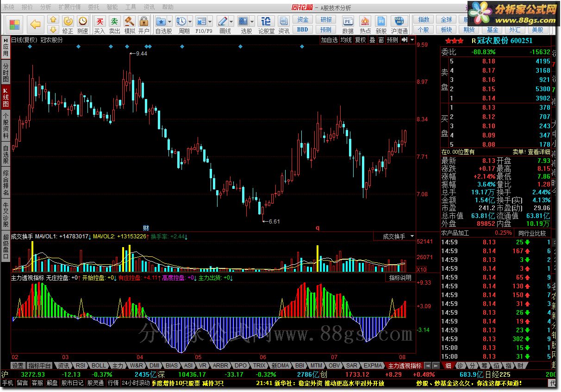
Task: Open the 新股 IPO icon
Action: coord(381,21)
